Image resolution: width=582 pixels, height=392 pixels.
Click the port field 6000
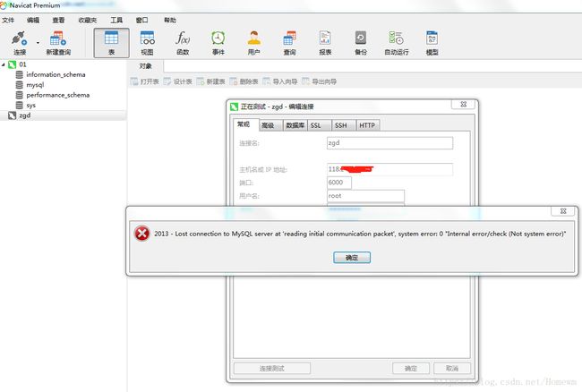338,183
